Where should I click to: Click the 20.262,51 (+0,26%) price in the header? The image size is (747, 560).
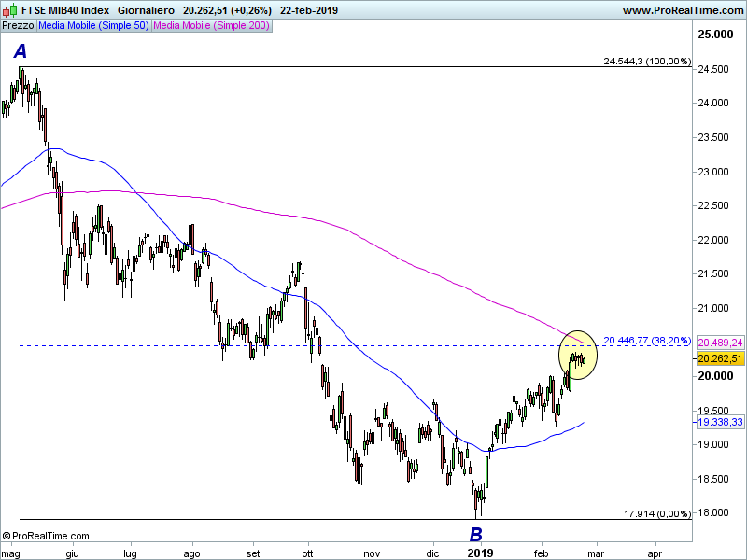(227, 10)
